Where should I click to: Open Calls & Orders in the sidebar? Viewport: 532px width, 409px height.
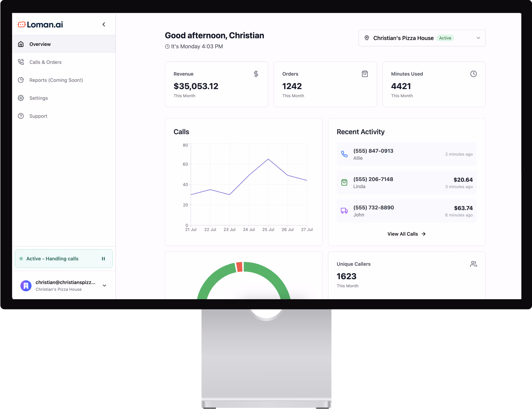tap(64, 62)
